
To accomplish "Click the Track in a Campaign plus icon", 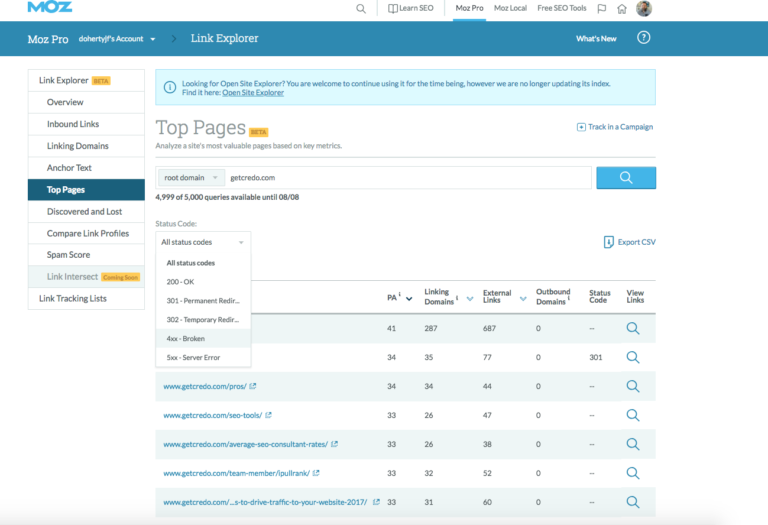I will 581,127.
